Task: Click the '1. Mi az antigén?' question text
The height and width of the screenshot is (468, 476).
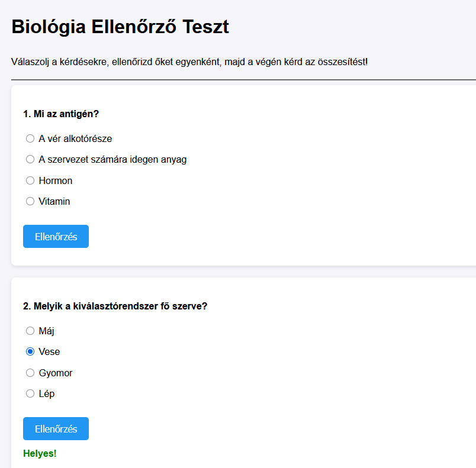Action: [60, 113]
